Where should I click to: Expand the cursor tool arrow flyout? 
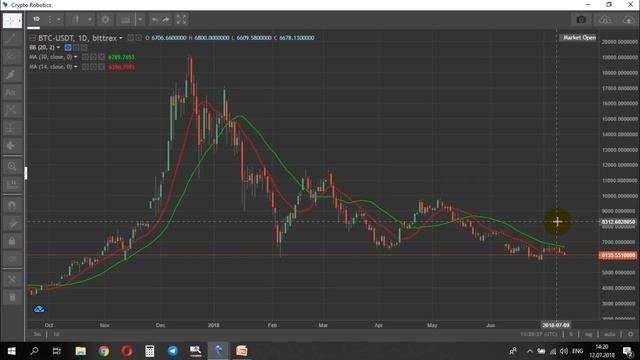(x=20, y=20)
